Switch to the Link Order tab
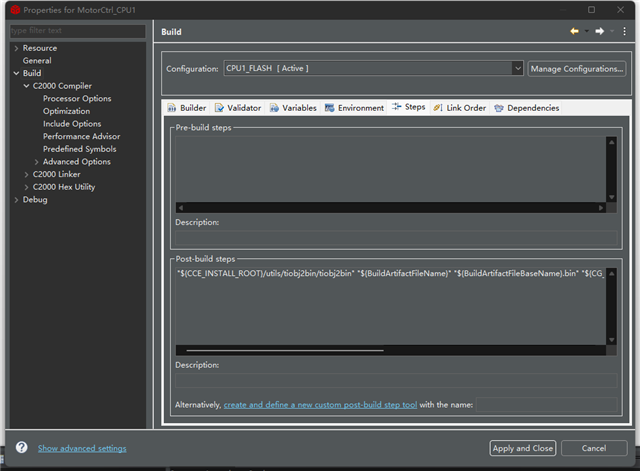The image size is (640, 471). pos(460,108)
